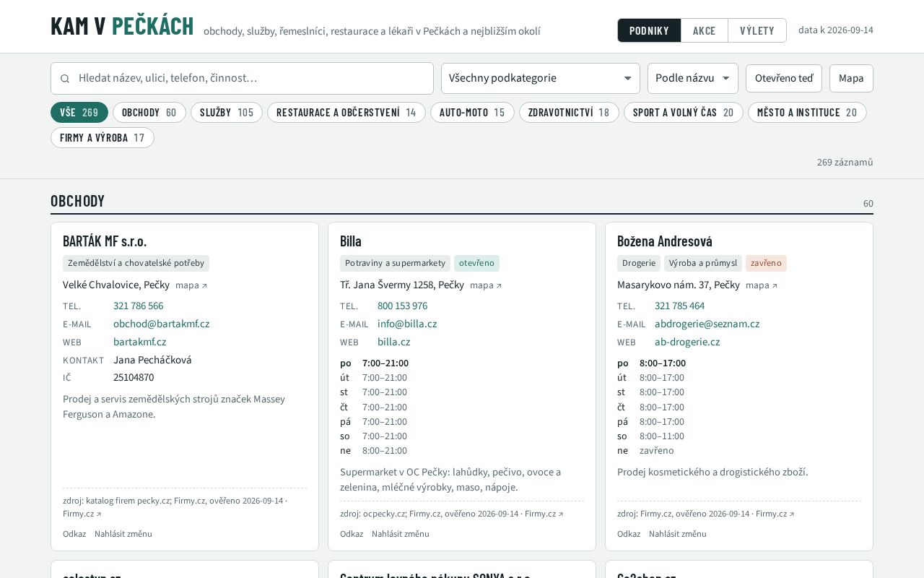Screen dimensions: 924x578
Task: Click the Billa card title
Action: pyautogui.click(x=351, y=241)
